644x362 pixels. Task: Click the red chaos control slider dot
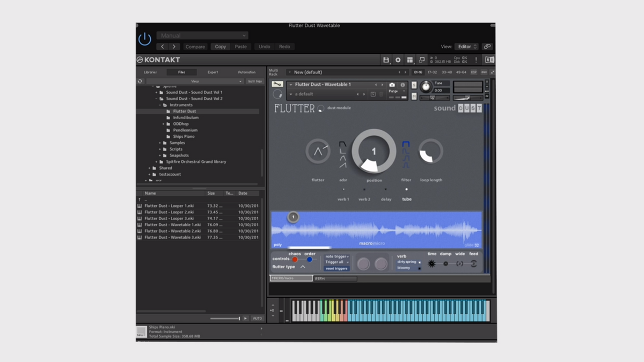pos(295,260)
